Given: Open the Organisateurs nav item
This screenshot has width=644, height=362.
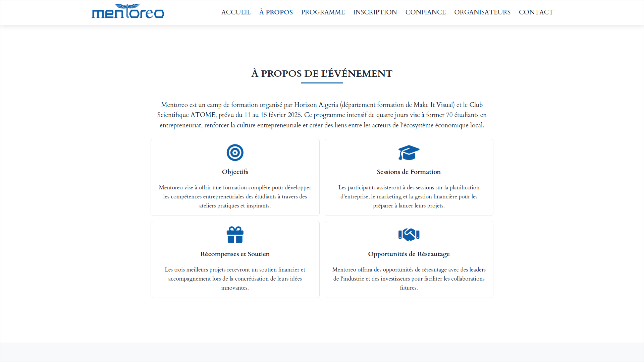Looking at the screenshot, I should pos(482,12).
